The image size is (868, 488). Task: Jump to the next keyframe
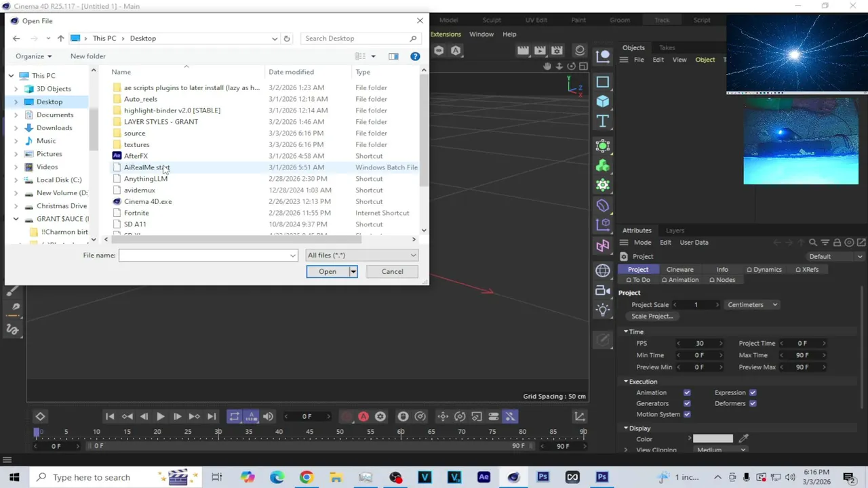[194, 416]
